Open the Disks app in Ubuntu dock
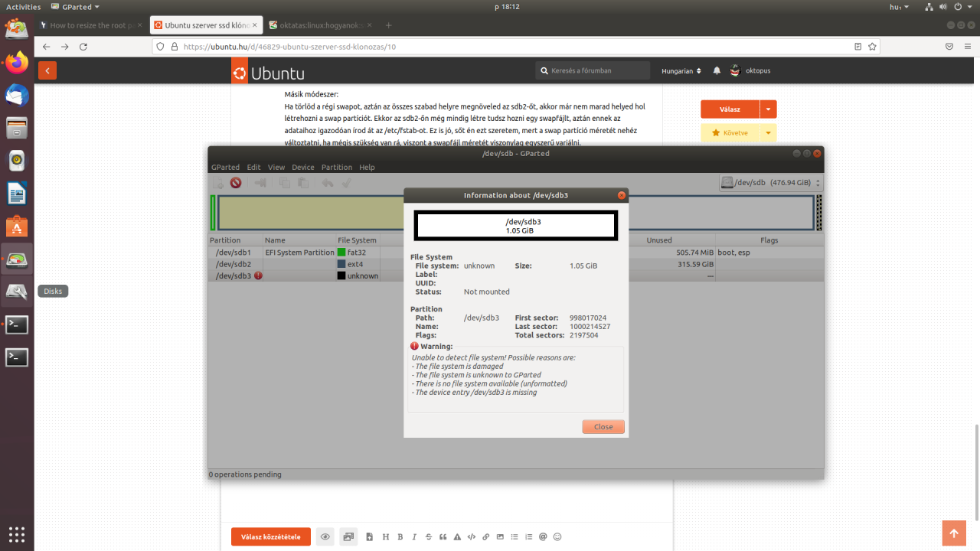 coord(17,291)
